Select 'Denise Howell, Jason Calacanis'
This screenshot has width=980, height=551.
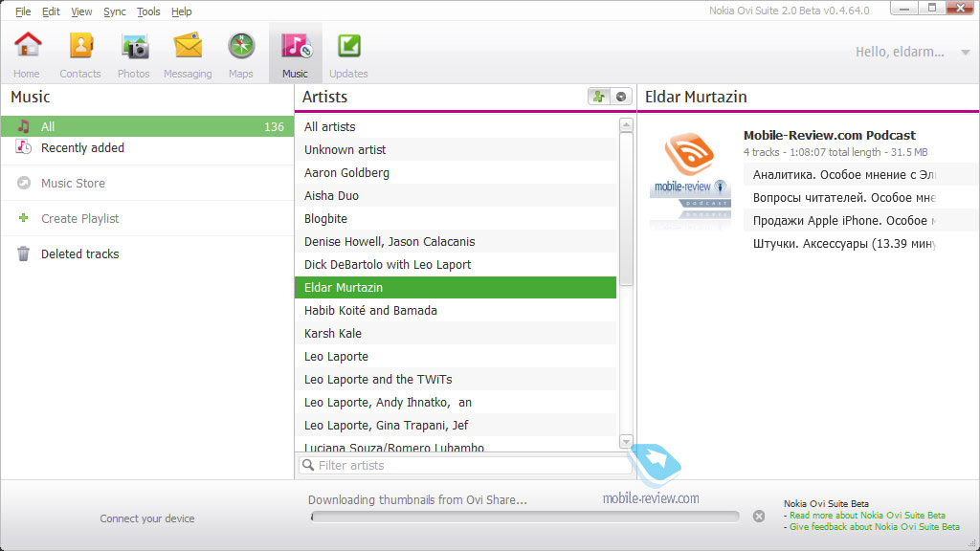[456, 242]
